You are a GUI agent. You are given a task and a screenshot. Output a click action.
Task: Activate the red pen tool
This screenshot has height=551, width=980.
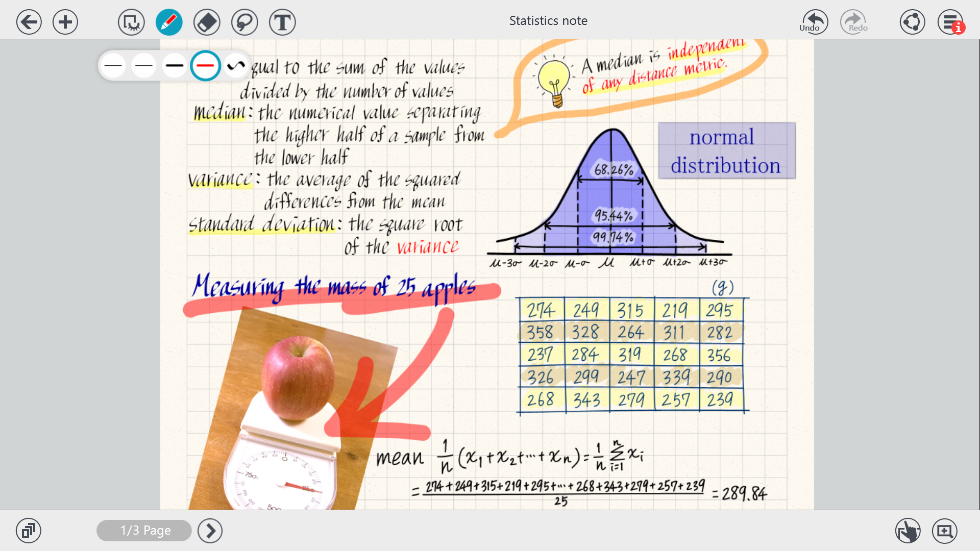click(169, 22)
